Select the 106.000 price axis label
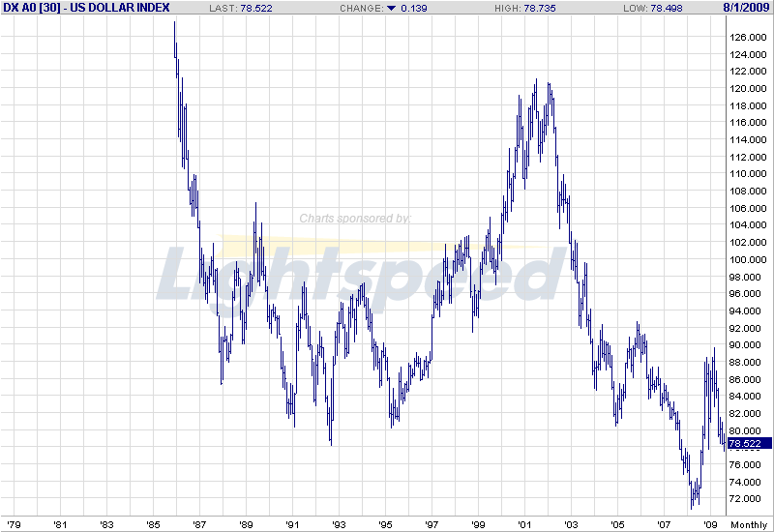The height and width of the screenshot is (532, 774). [x=748, y=209]
